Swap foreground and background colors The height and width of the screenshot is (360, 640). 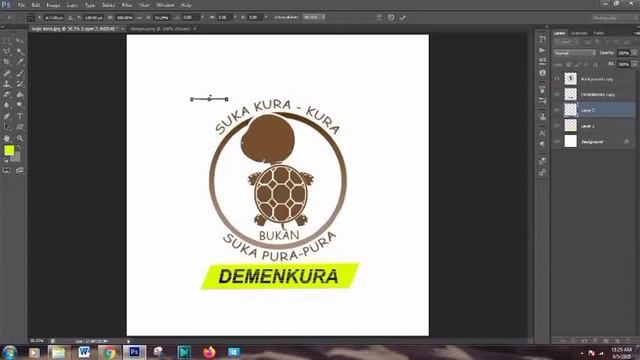tap(19, 147)
